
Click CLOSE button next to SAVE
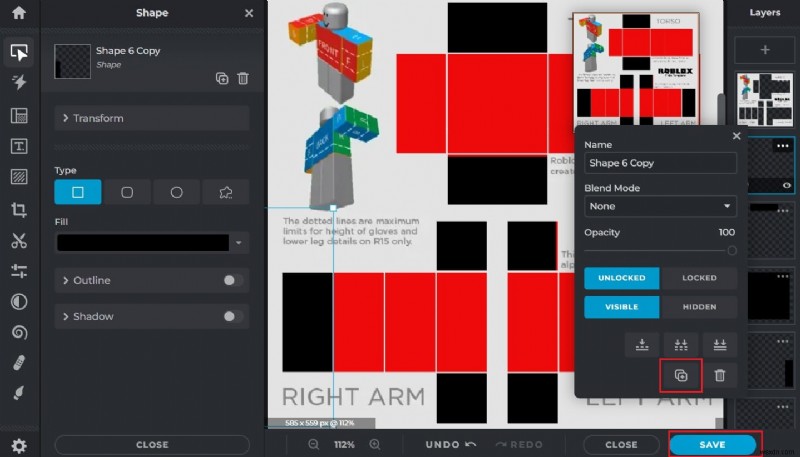(x=621, y=445)
